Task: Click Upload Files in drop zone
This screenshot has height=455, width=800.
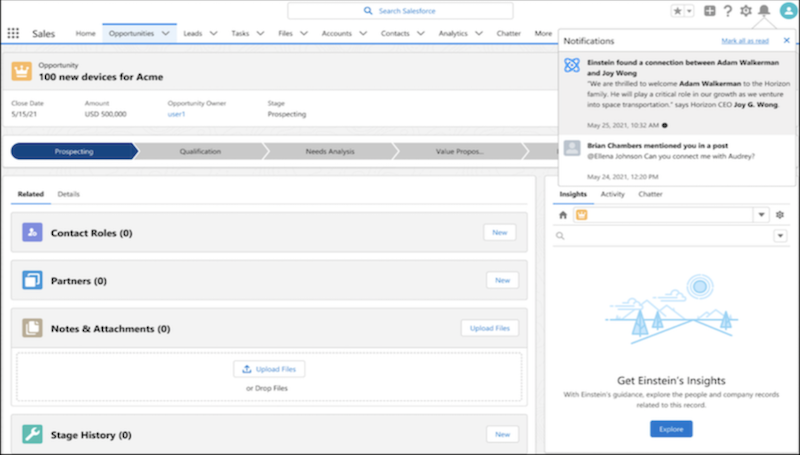Action: click(x=269, y=369)
